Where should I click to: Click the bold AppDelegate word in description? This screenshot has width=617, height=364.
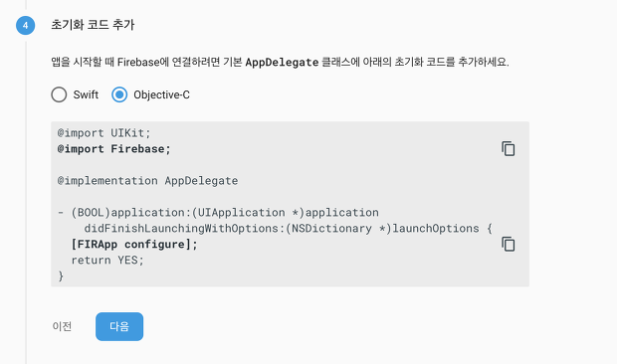(x=282, y=62)
